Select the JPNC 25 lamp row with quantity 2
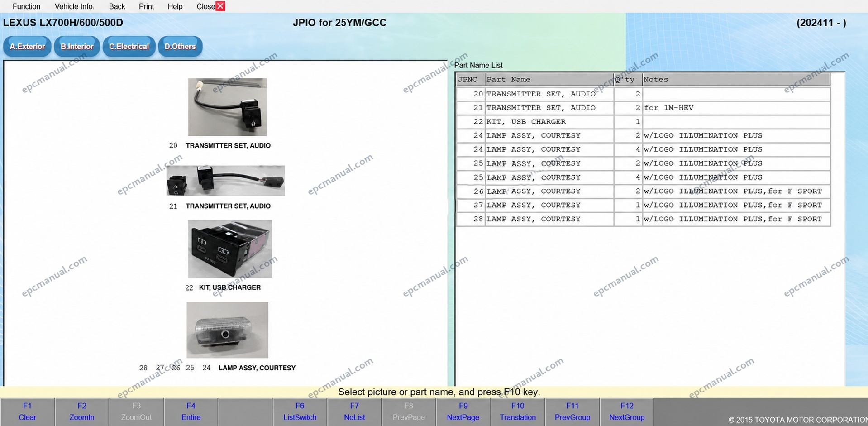 [643, 163]
